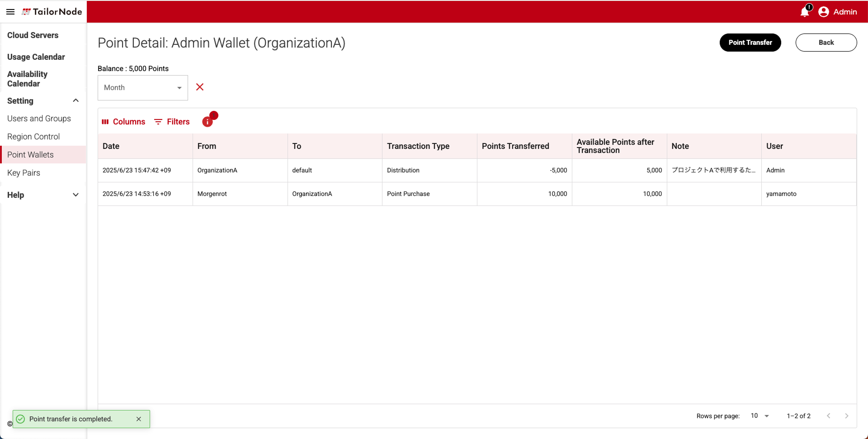868x439 pixels.
Task: Open the Month dropdown
Action: [x=143, y=88]
